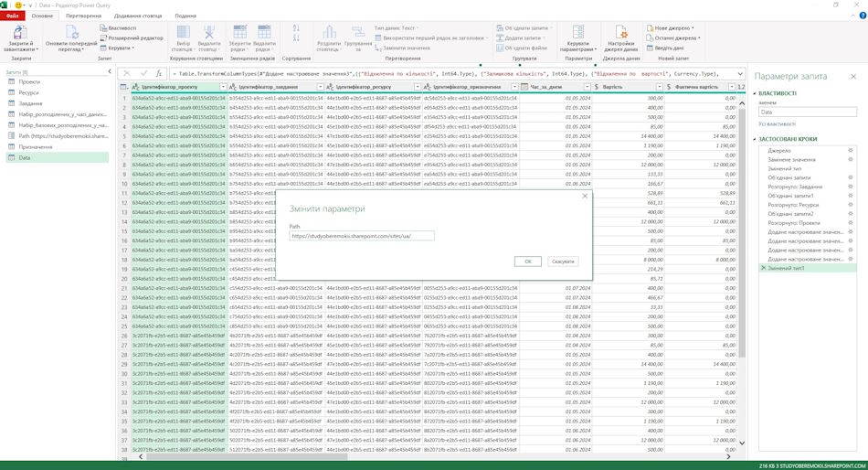
Task: Click Enter Data (Введіть дані) in the ribbon
Action: click(x=665, y=48)
